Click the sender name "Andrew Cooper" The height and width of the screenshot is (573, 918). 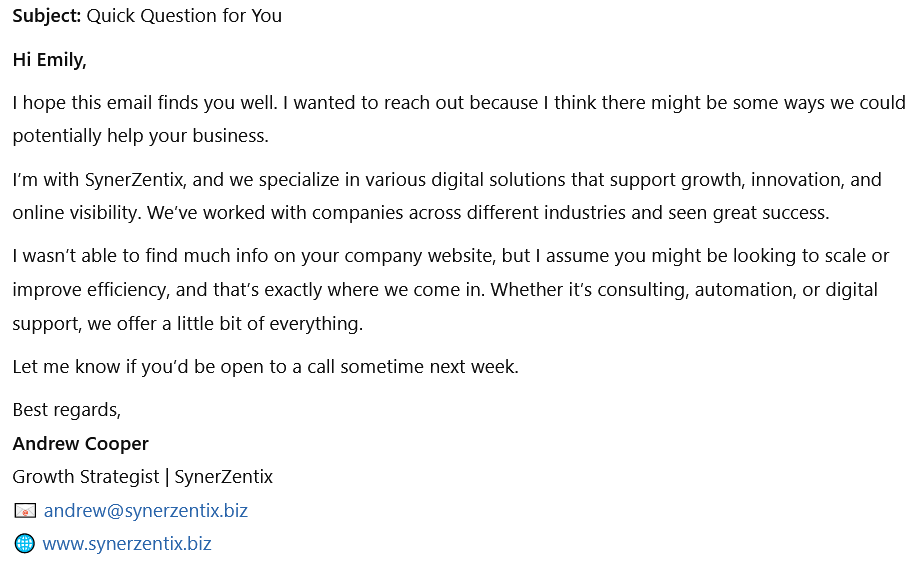81,444
